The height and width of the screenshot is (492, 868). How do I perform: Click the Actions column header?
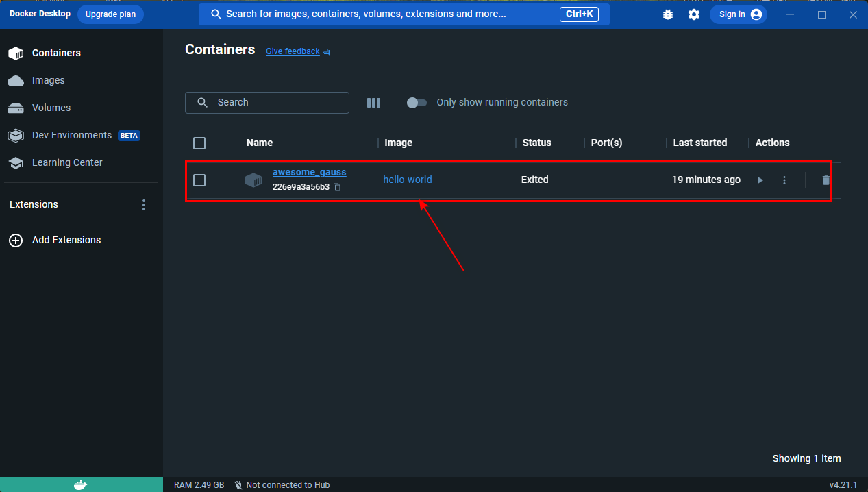coord(773,143)
